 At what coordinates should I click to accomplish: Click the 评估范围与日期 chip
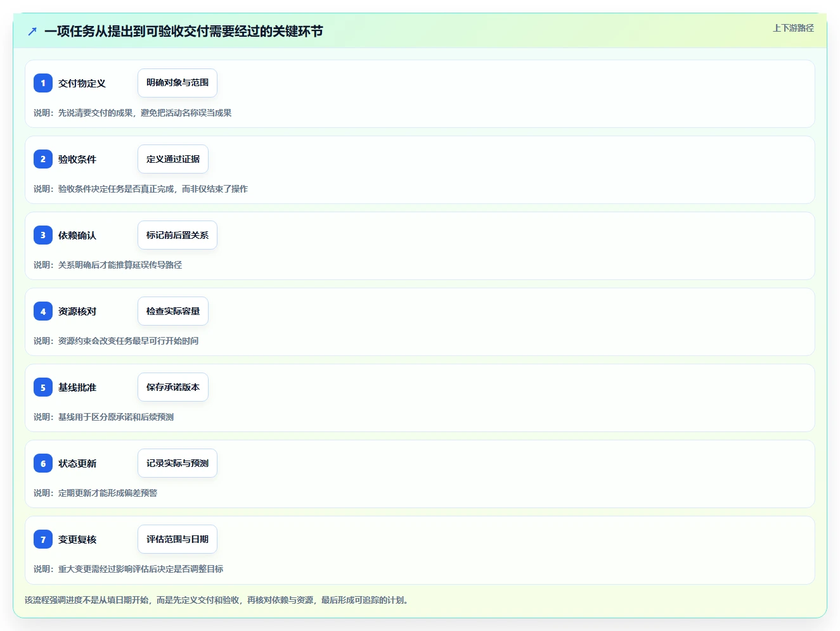coord(178,539)
